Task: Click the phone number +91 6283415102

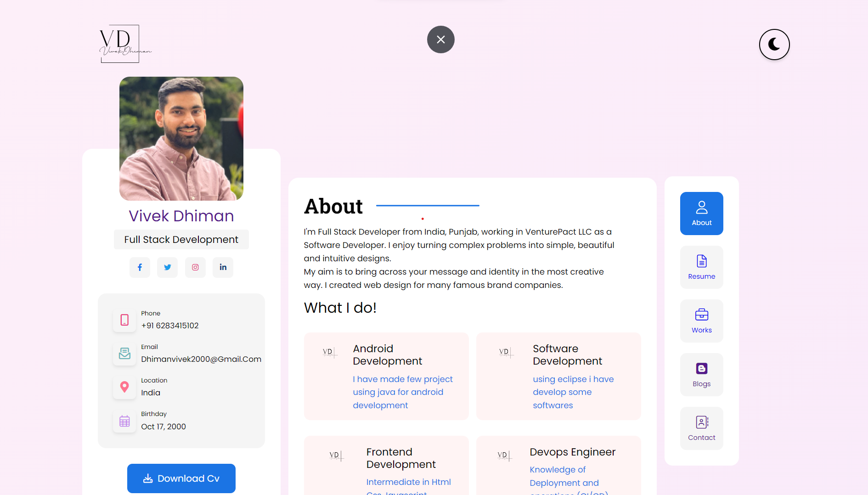Action: pyautogui.click(x=170, y=326)
